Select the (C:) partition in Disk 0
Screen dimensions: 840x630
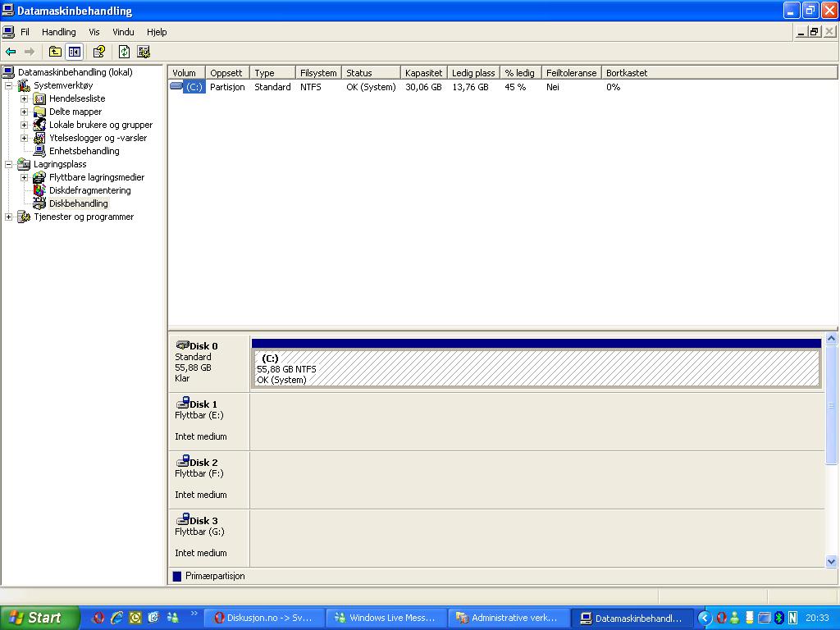coord(536,363)
